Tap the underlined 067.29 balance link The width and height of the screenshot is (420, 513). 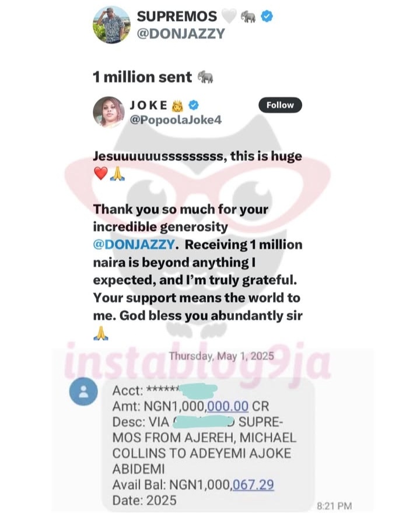253,484
